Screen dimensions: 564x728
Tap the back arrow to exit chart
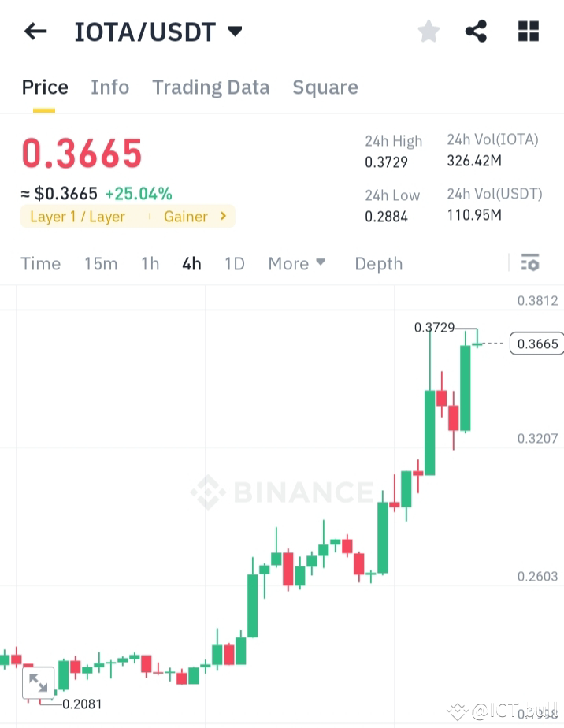pos(35,32)
